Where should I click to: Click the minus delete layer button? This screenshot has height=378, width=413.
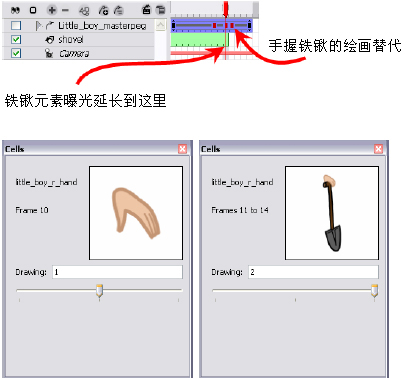(65, 10)
